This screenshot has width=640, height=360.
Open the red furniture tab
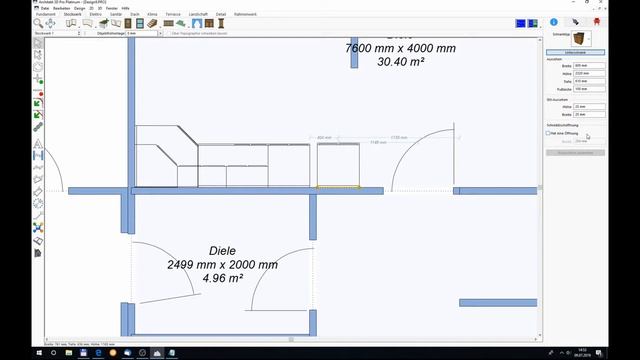597,22
